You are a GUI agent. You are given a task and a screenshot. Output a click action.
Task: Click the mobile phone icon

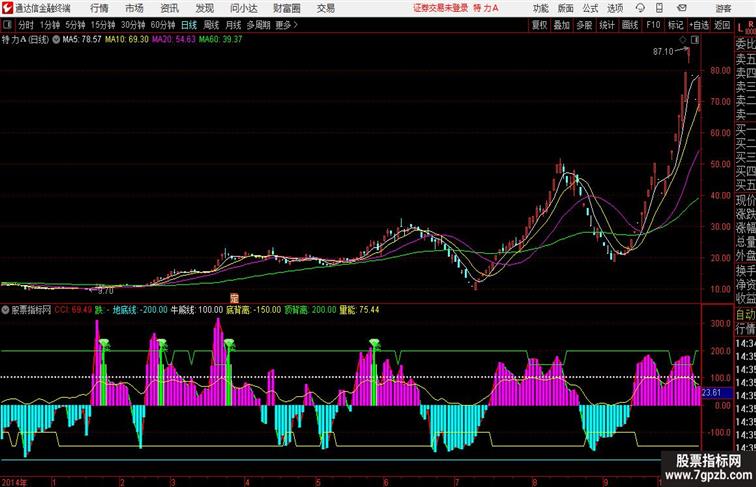[x=659, y=8]
